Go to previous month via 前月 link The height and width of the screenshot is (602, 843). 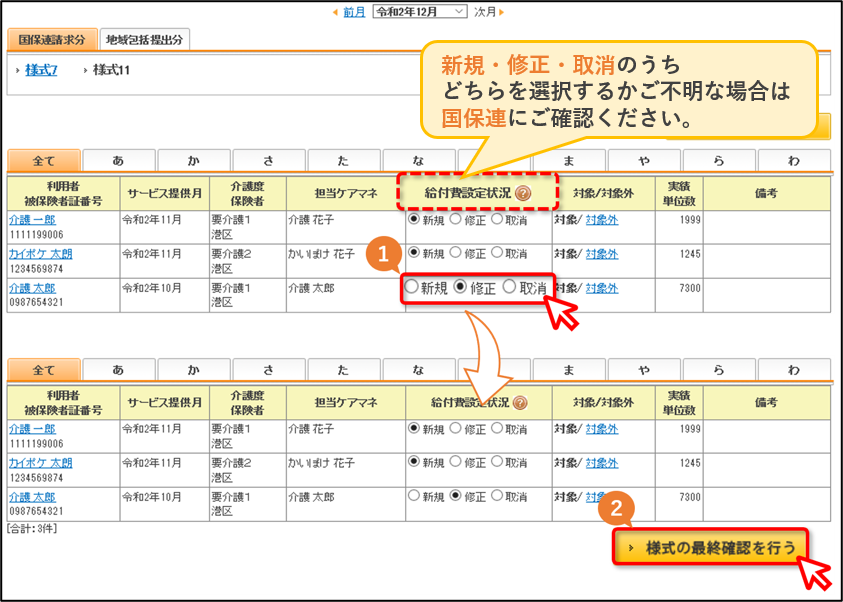click(x=354, y=12)
